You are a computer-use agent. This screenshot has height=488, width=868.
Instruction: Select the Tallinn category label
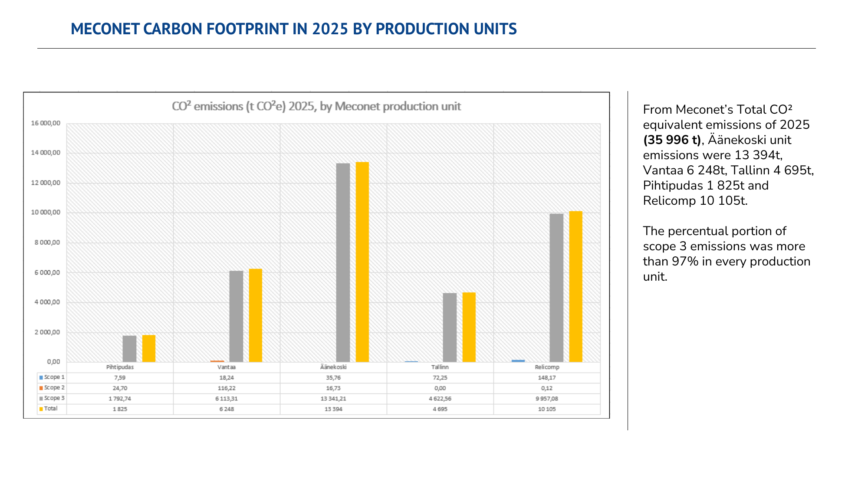(x=440, y=367)
